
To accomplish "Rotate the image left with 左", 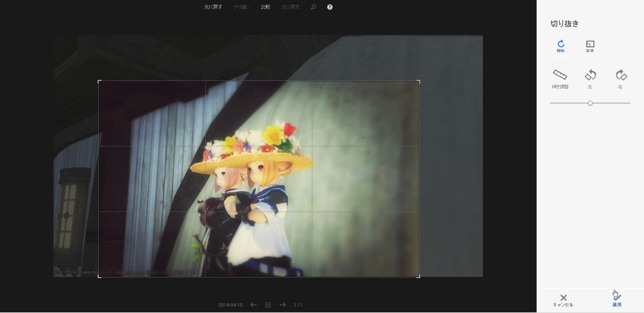I will coord(590,79).
